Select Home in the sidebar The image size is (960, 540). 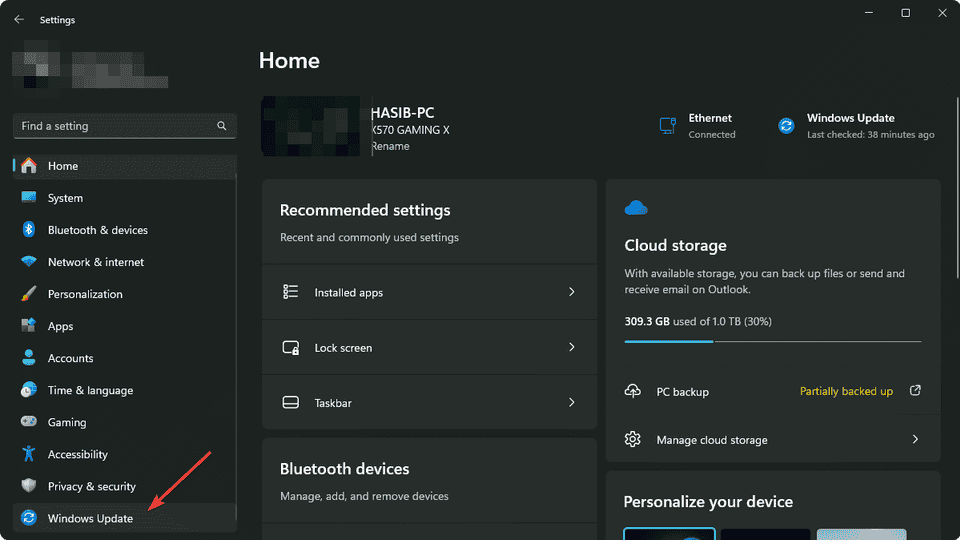click(x=124, y=166)
